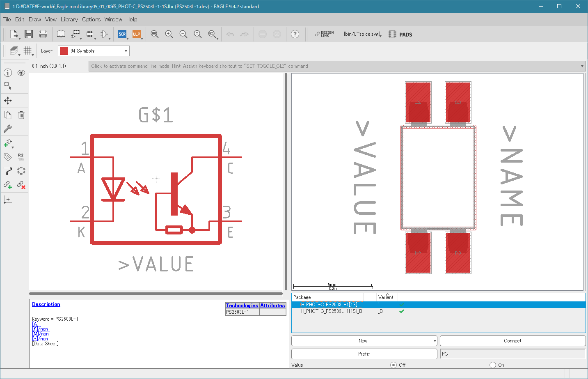Image resolution: width=588 pixels, height=379 pixels.
Task: Open the Draw menu
Action: [35, 19]
